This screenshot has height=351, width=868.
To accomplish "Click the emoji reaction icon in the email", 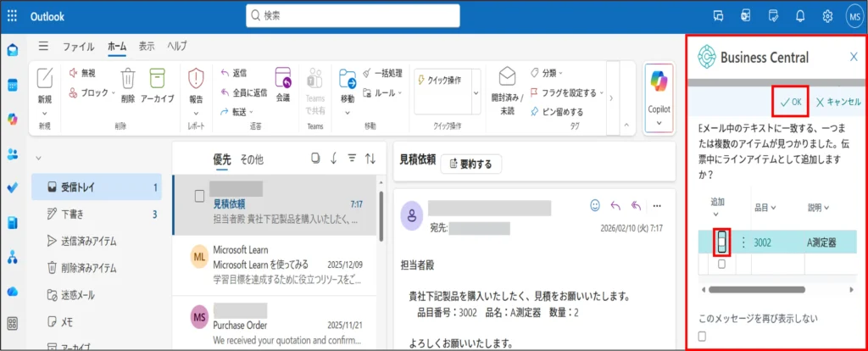I will coord(595,205).
